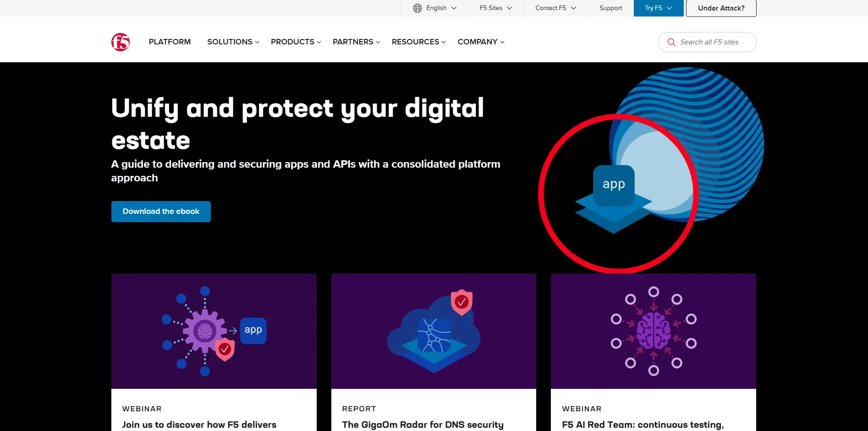This screenshot has width=868, height=431.
Task: Open the cloud DNS security report image
Action: click(x=434, y=331)
